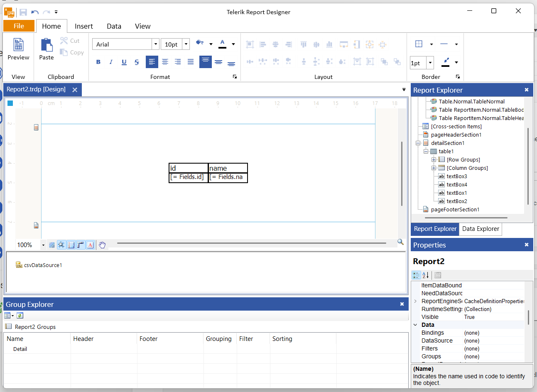Toggle Underline text formatting
Image resolution: width=537 pixels, height=392 pixels.
point(124,62)
